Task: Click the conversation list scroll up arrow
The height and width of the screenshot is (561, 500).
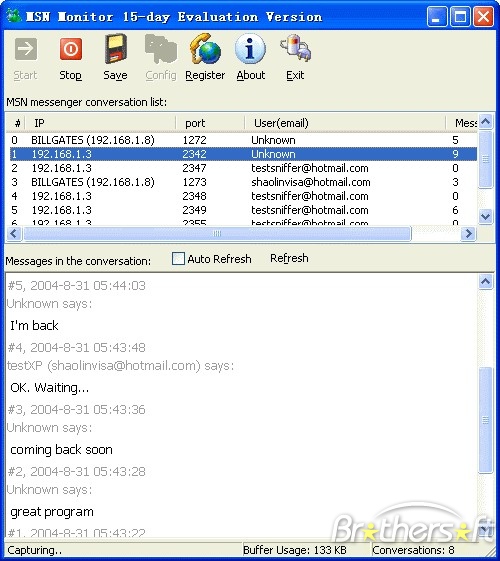Action: (x=485, y=122)
